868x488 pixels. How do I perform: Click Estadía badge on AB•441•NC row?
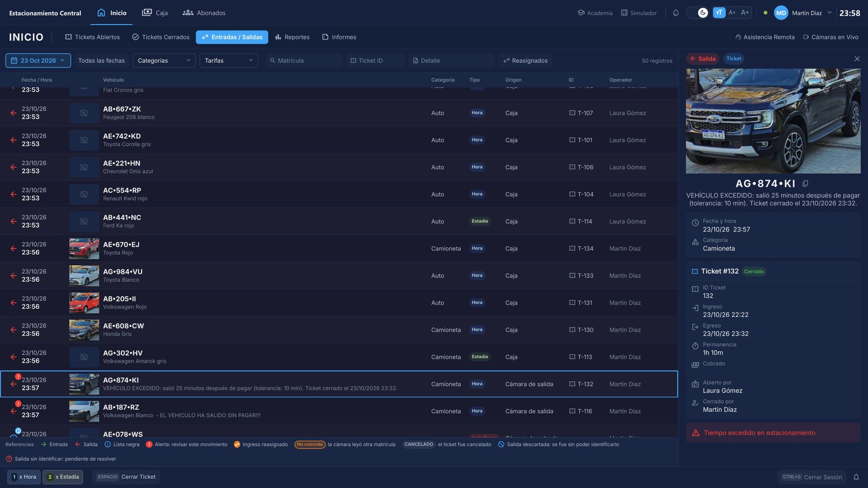pyautogui.click(x=480, y=221)
